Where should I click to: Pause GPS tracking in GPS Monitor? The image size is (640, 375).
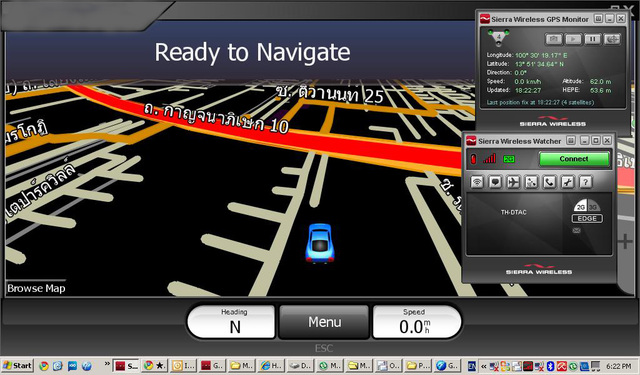pos(592,39)
